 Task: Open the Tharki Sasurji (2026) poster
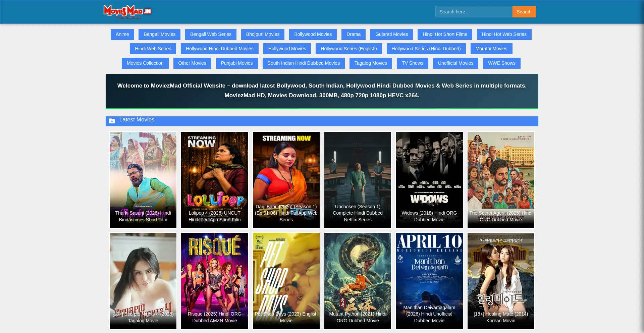[x=143, y=180]
